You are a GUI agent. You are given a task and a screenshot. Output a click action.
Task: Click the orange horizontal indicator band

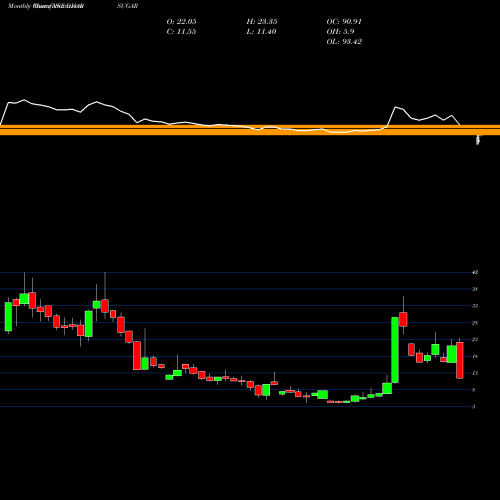tap(250, 130)
